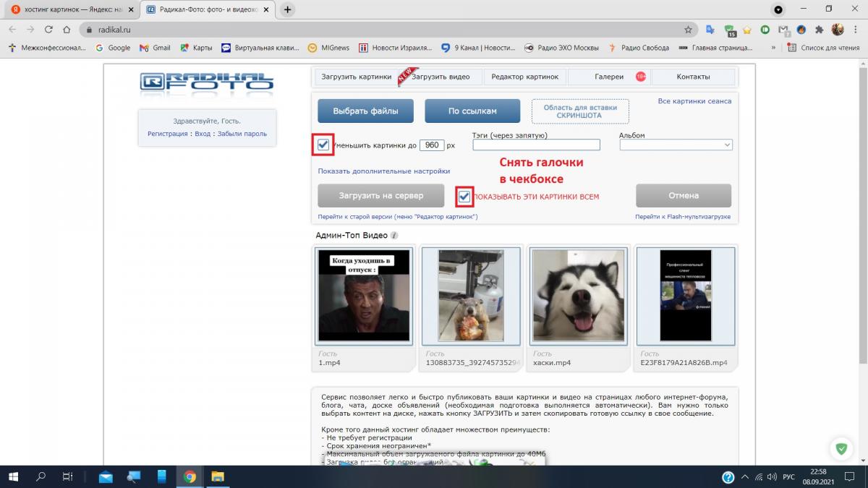The width and height of the screenshot is (868, 488).
Task: Click the site lock icon in the address bar
Action: (89, 30)
